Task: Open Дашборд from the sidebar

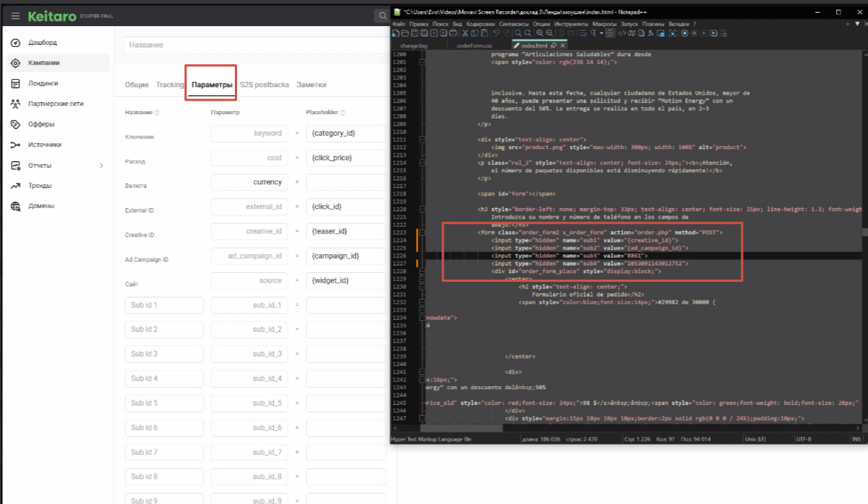Action: click(x=43, y=42)
